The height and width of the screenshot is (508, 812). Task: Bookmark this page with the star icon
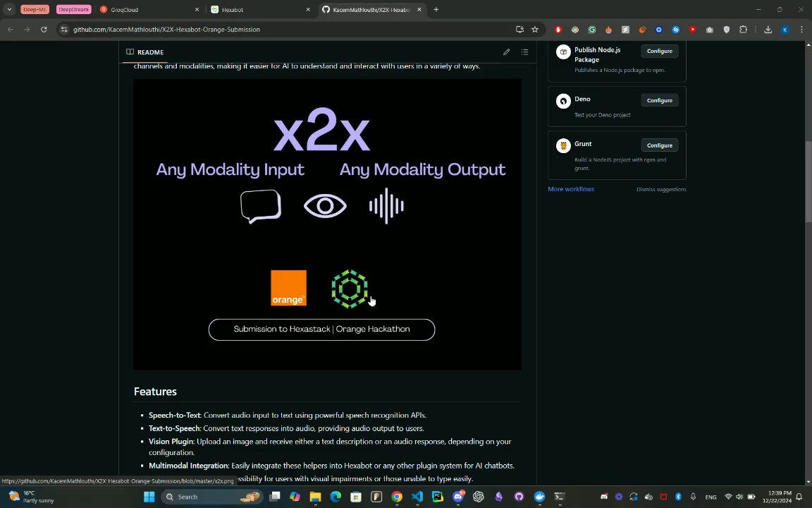535,30
